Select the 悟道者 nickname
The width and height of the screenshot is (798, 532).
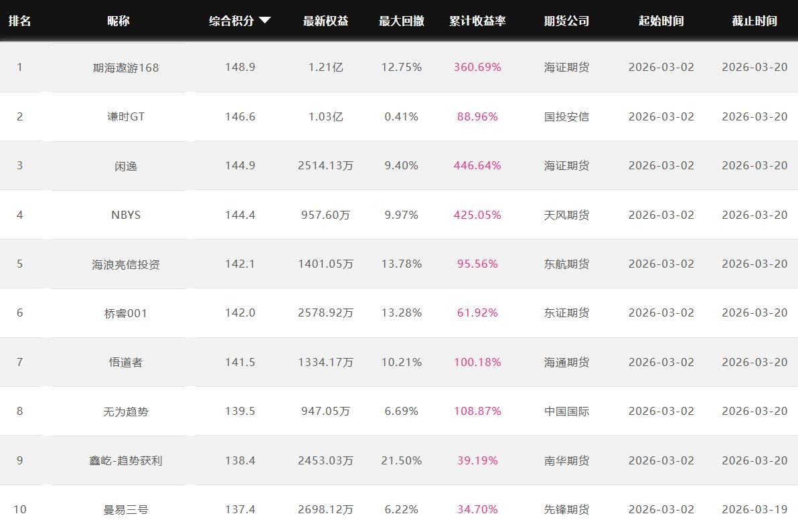pos(126,362)
